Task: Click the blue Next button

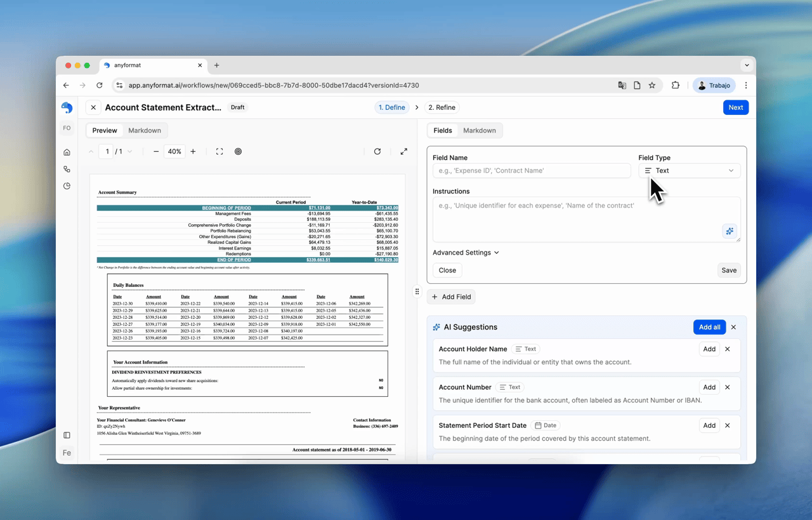Action: [735, 107]
